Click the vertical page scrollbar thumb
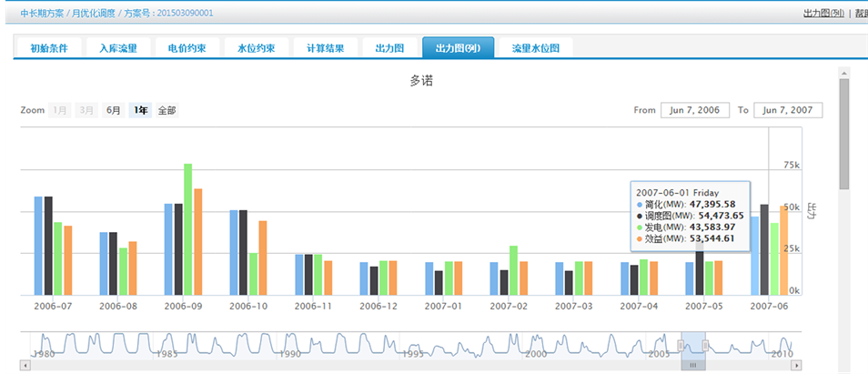Screen dimensions: 868x374 click(843, 132)
